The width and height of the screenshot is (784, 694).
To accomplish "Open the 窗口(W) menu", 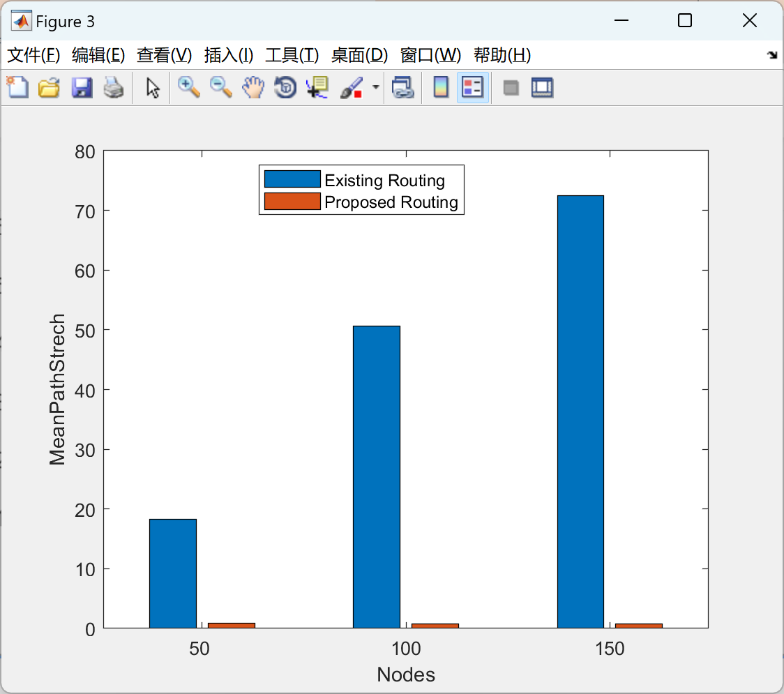I will click(x=430, y=55).
